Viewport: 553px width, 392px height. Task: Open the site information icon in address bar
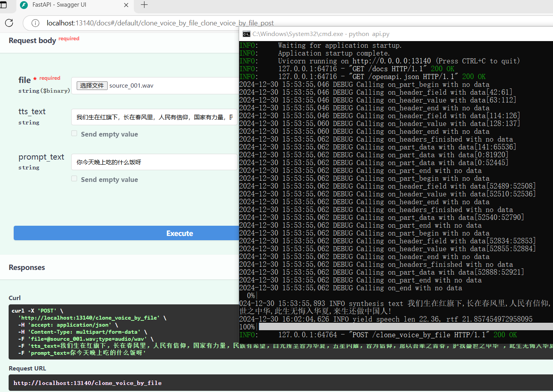35,23
